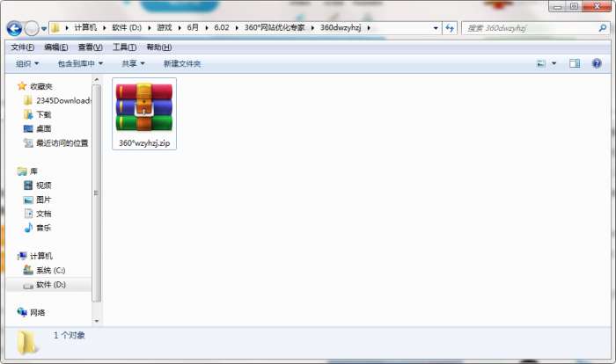
Task: Select 计算机 in navigation pane
Action: [41, 256]
